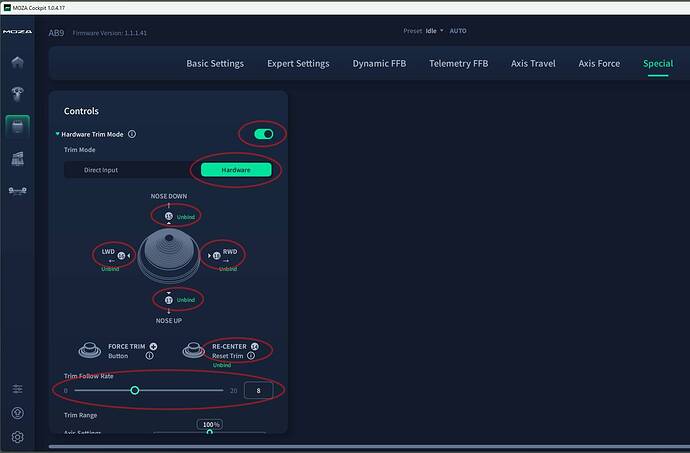
Task: Click the Trim Follow Rate slider handle
Action: (x=135, y=390)
